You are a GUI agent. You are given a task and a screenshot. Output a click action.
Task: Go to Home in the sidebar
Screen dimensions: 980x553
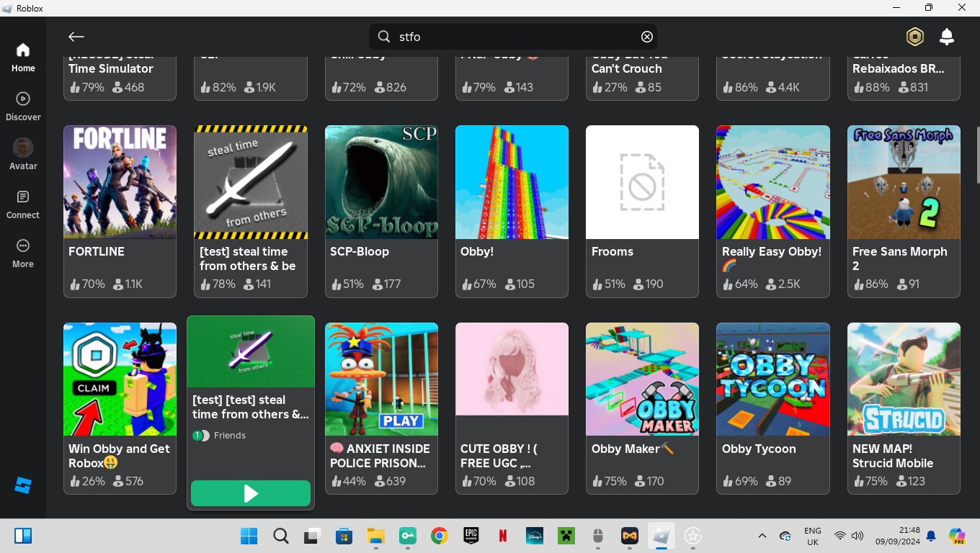tap(23, 58)
